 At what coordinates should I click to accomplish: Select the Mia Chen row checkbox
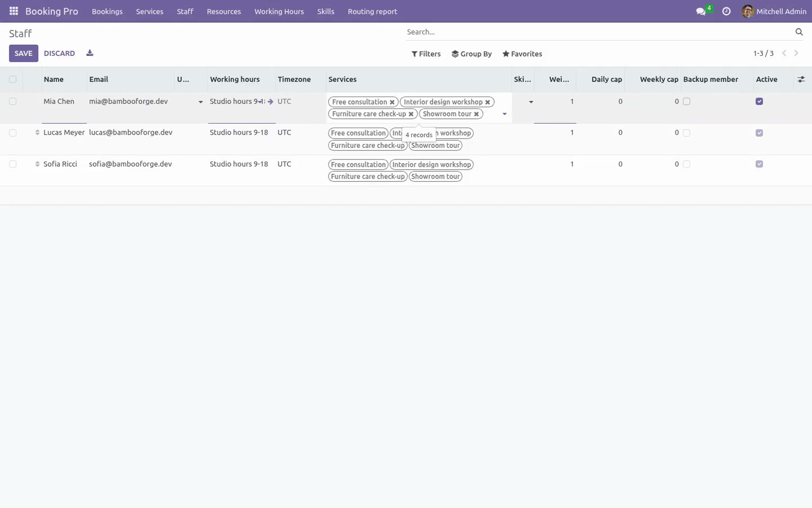click(x=13, y=102)
